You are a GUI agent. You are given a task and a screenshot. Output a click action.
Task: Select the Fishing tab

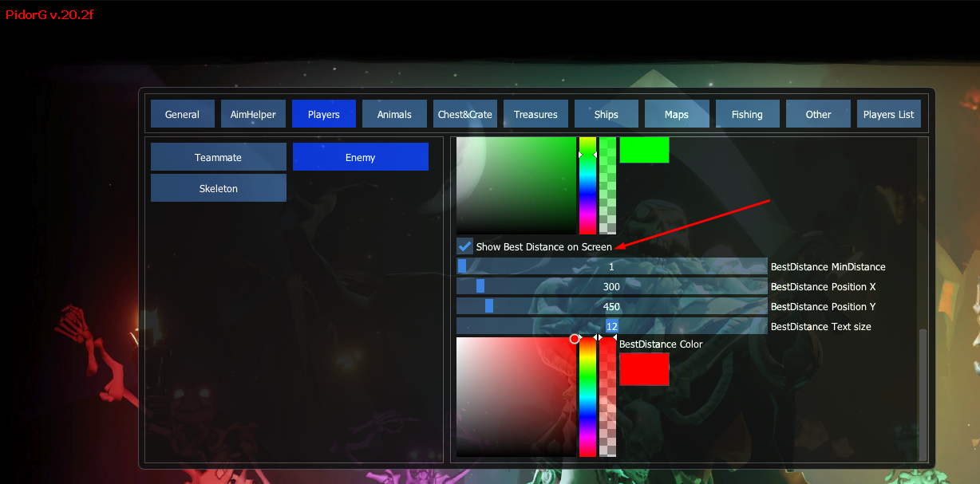click(747, 114)
